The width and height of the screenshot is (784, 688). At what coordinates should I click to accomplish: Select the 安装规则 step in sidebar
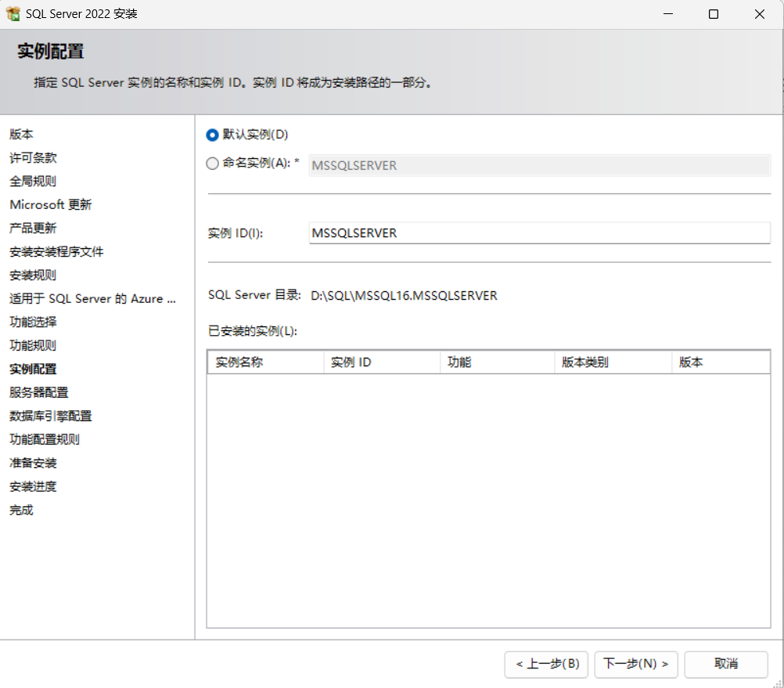coord(33,276)
